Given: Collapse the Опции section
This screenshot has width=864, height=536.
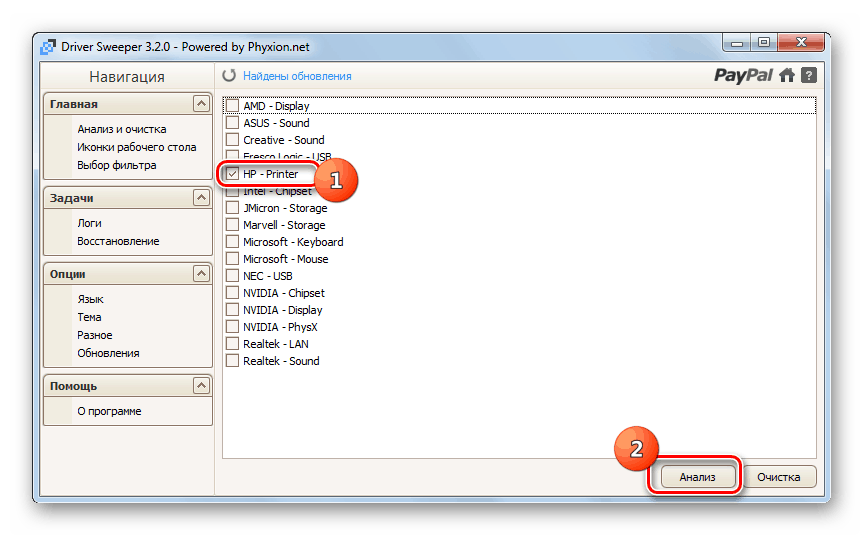Looking at the screenshot, I should click(201, 274).
